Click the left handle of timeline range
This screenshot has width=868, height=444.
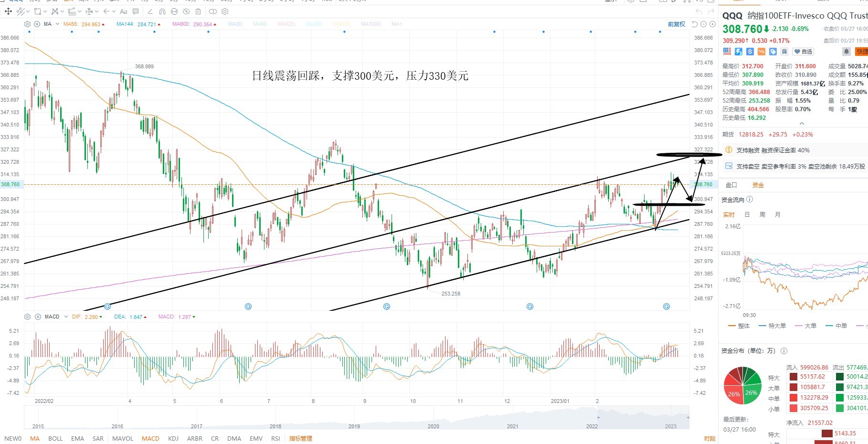point(599,417)
